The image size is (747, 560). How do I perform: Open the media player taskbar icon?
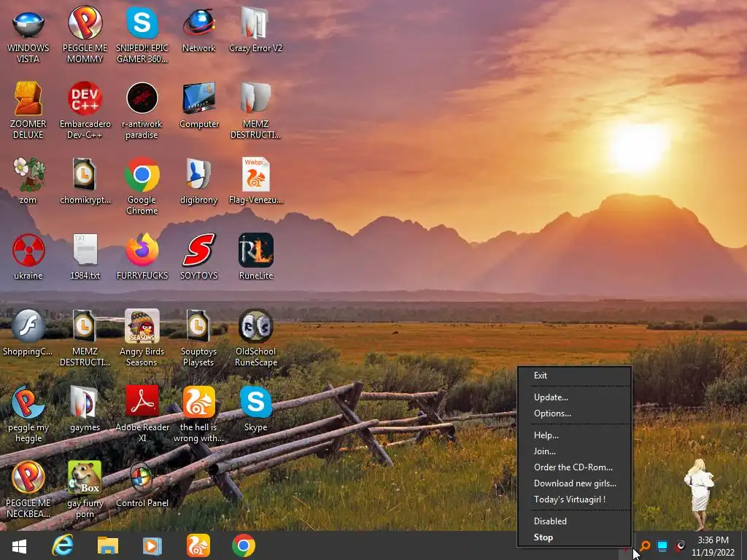pyautogui.click(x=152, y=545)
